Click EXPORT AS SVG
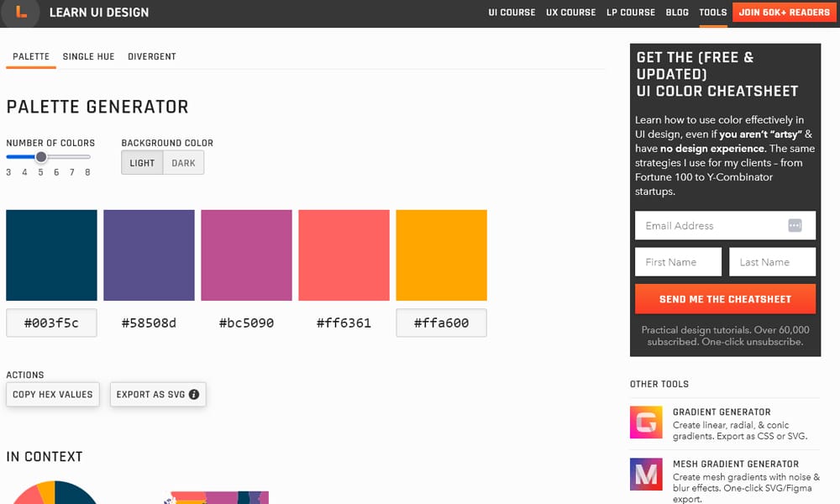840x504 pixels. click(152, 394)
